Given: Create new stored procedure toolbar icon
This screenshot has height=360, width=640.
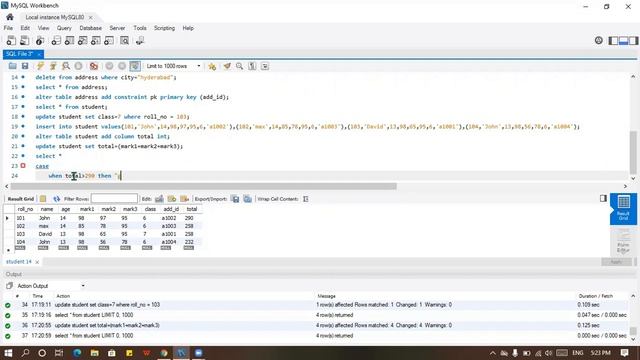Looking at the screenshot, I should point(96,40).
